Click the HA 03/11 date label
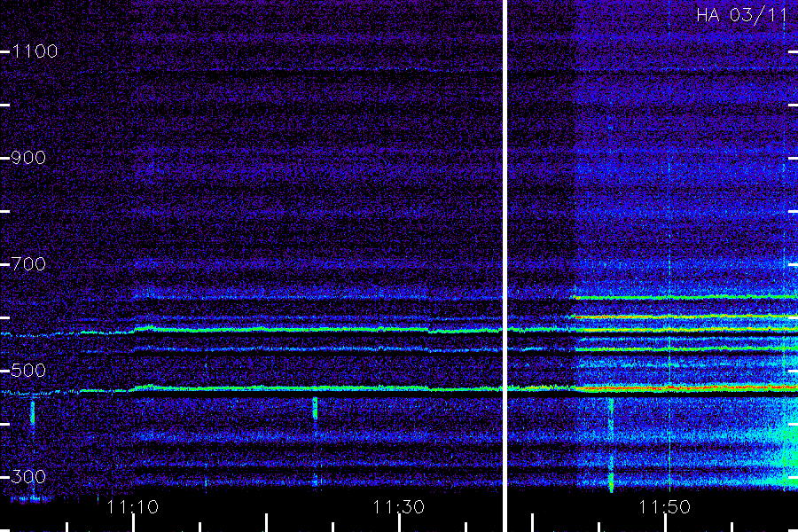 pyautogui.click(x=741, y=15)
